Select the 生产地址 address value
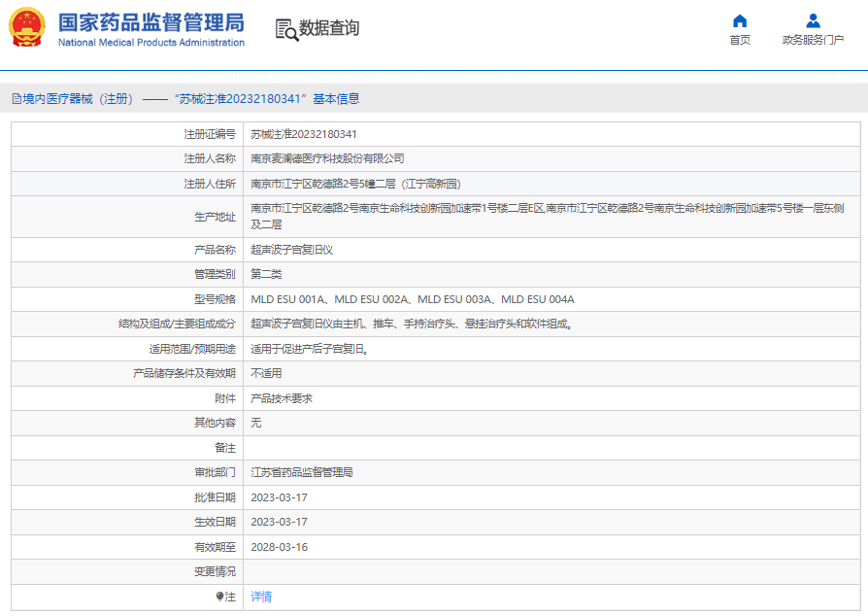 tap(547, 217)
